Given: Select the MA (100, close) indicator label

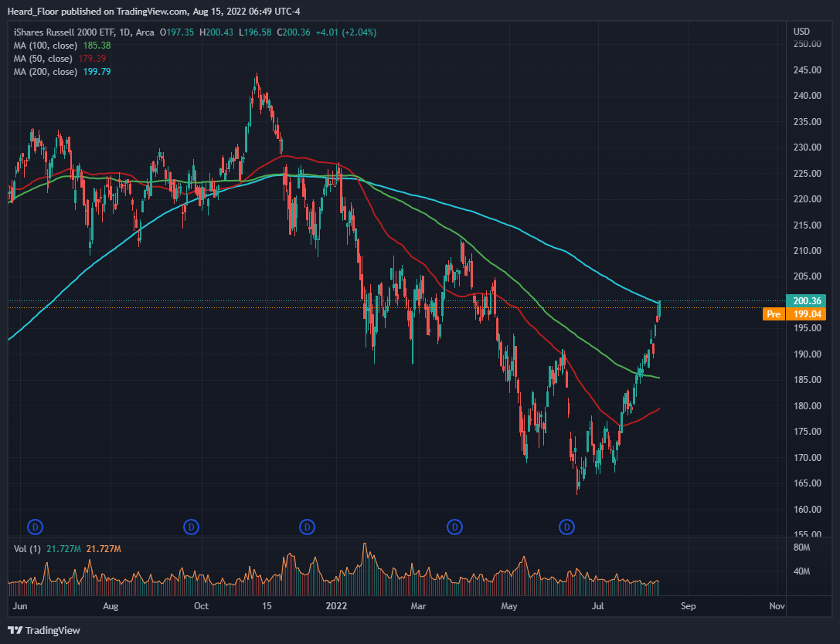Looking at the screenshot, I should 46,46.
